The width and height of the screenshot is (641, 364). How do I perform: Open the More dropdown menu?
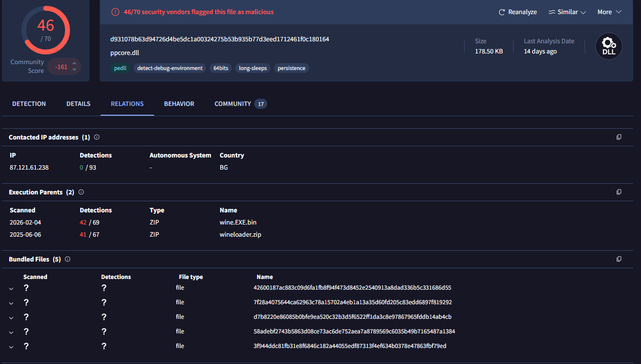609,12
